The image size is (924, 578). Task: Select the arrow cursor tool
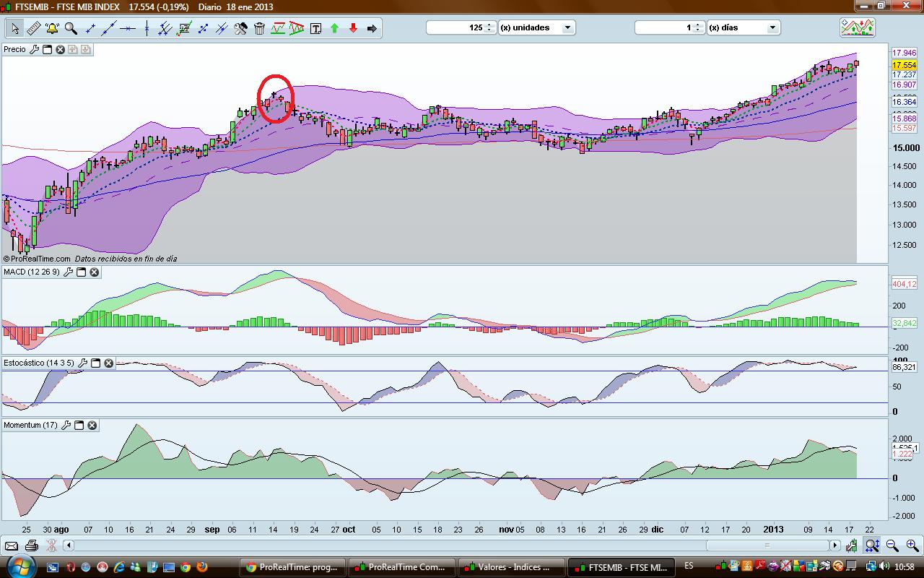coord(15,28)
